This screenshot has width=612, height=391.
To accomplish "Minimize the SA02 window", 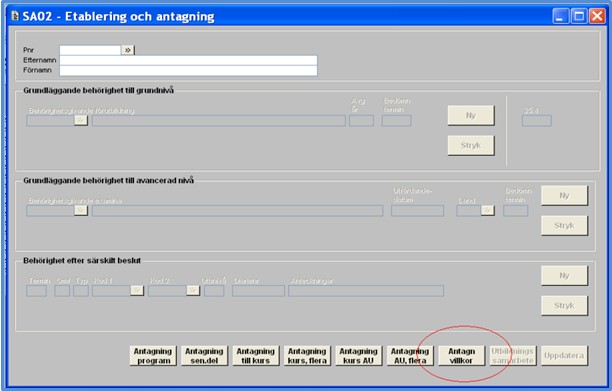I will 561,16.
